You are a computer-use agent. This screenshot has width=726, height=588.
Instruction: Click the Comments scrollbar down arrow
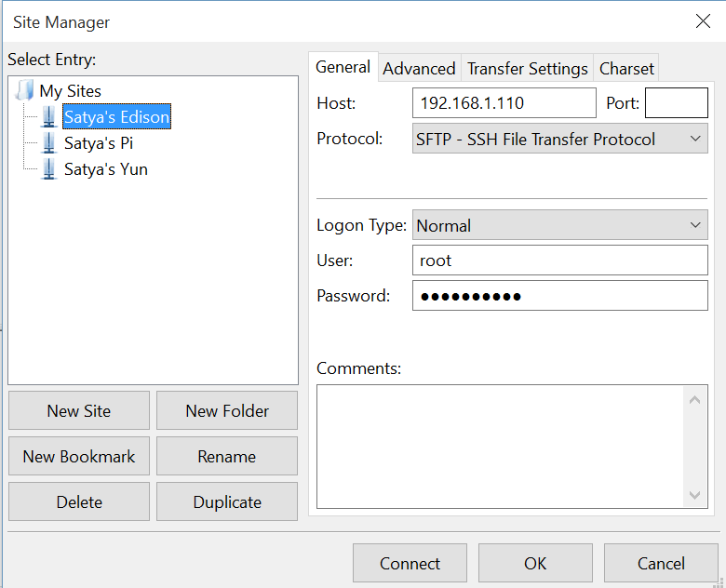(694, 495)
